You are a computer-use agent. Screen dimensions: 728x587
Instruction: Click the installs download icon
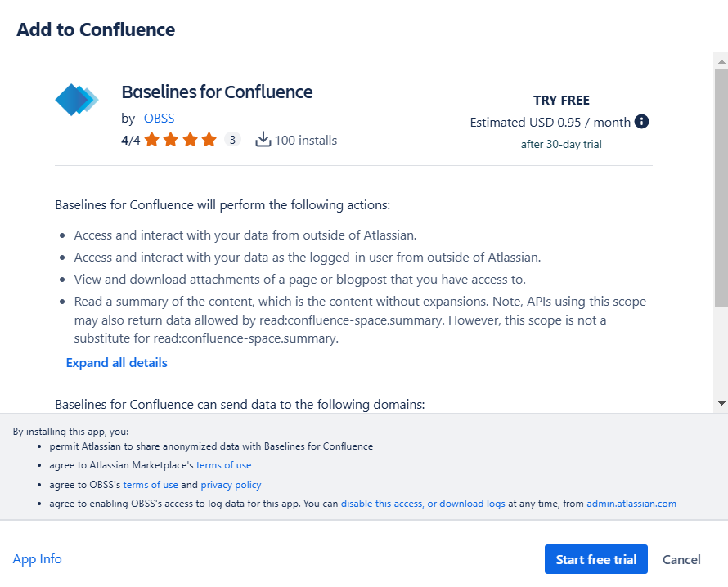click(x=263, y=140)
